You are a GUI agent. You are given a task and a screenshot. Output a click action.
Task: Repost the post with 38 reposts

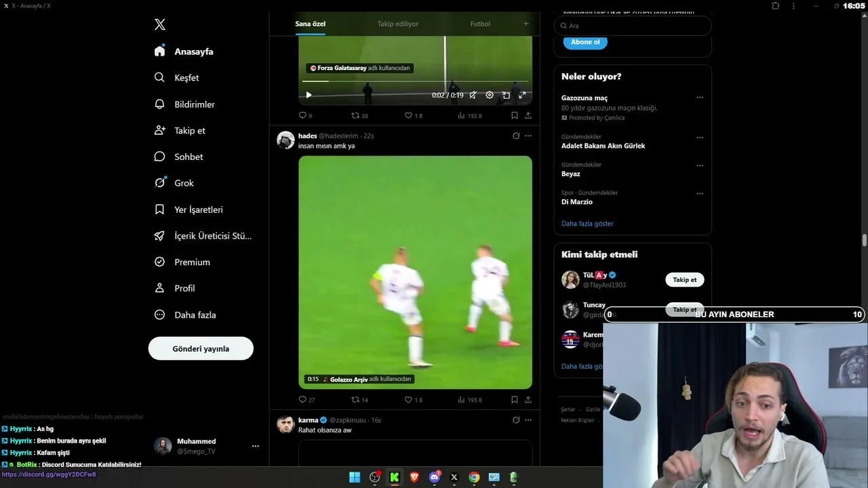359,116
